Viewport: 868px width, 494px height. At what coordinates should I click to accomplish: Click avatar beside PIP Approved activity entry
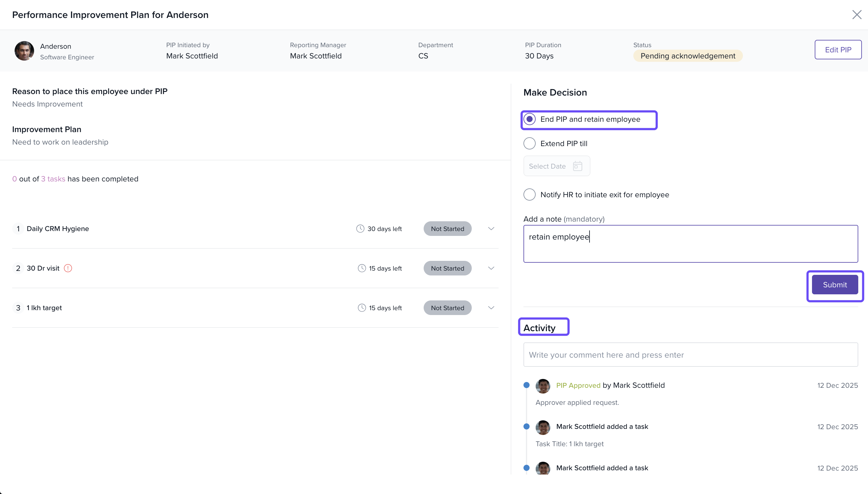[543, 386]
